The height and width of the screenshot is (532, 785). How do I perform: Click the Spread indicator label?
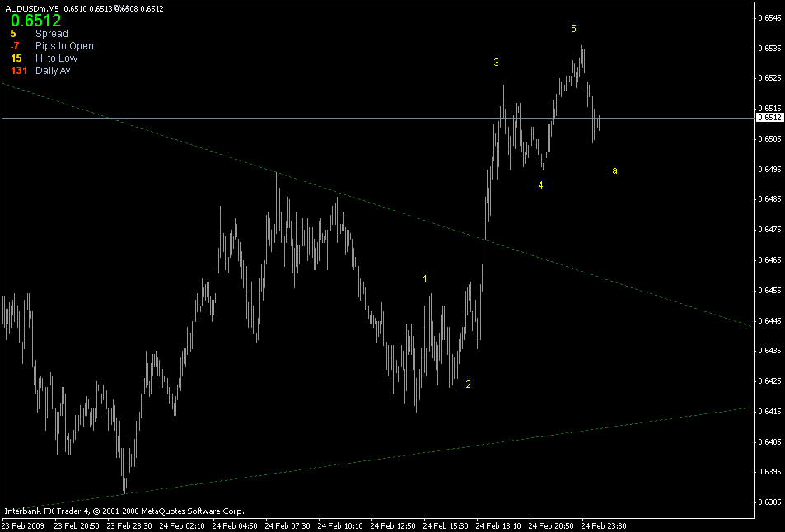point(52,34)
